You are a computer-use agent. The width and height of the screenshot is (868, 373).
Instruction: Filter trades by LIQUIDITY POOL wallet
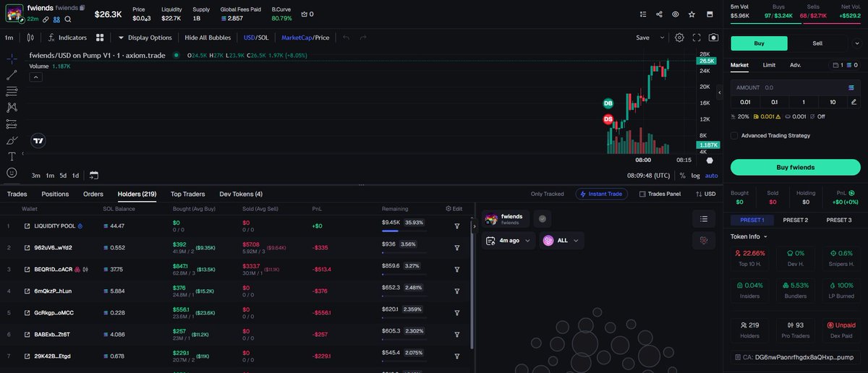point(456,226)
